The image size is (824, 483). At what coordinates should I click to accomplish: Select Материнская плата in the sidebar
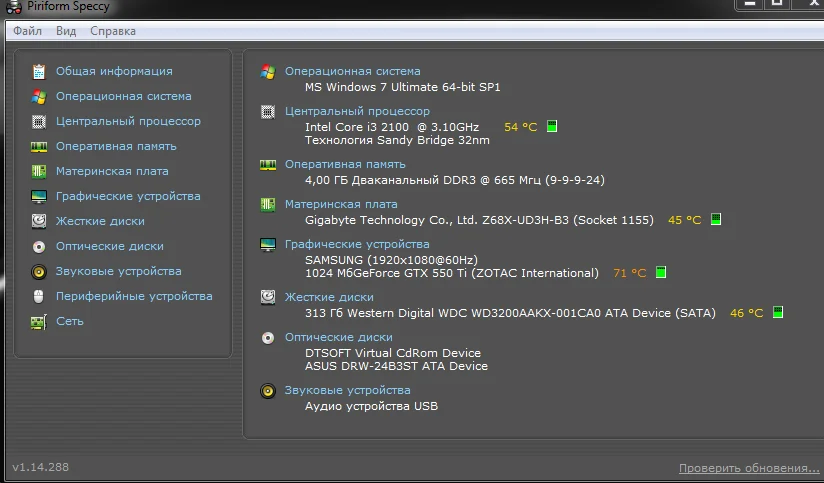click(112, 171)
